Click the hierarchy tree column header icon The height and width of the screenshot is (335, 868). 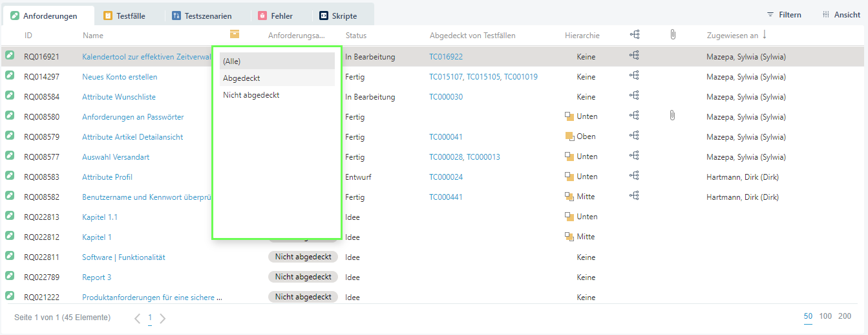pos(634,35)
